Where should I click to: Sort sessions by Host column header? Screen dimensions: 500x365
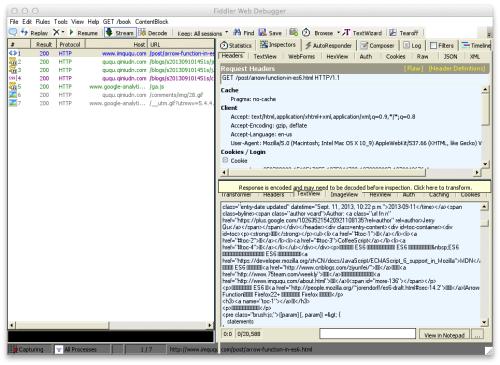[116, 44]
